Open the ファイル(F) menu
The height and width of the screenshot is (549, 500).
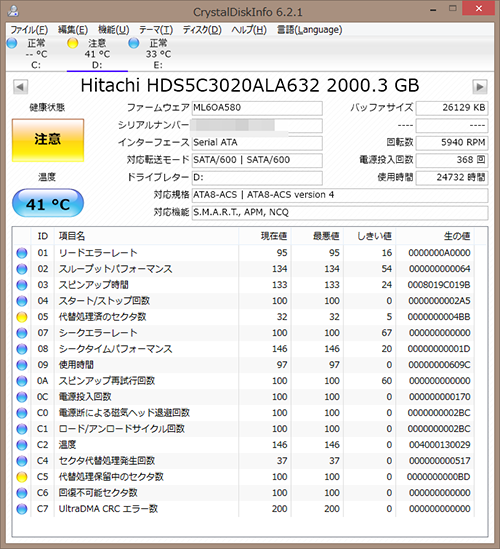pyautogui.click(x=29, y=30)
